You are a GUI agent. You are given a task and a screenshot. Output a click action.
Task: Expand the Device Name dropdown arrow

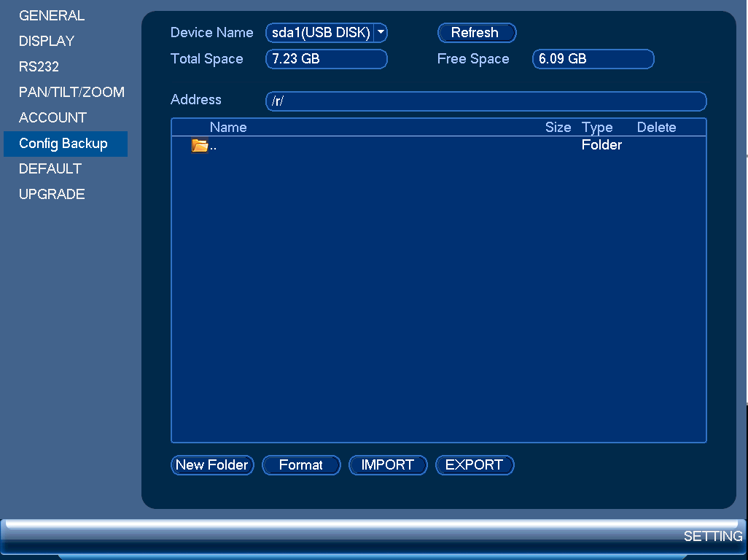381,32
